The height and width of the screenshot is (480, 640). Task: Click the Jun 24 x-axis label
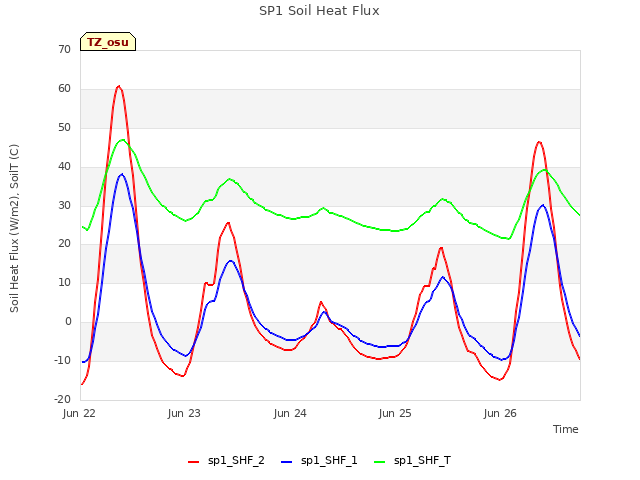pyautogui.click(x=290, y=413)
